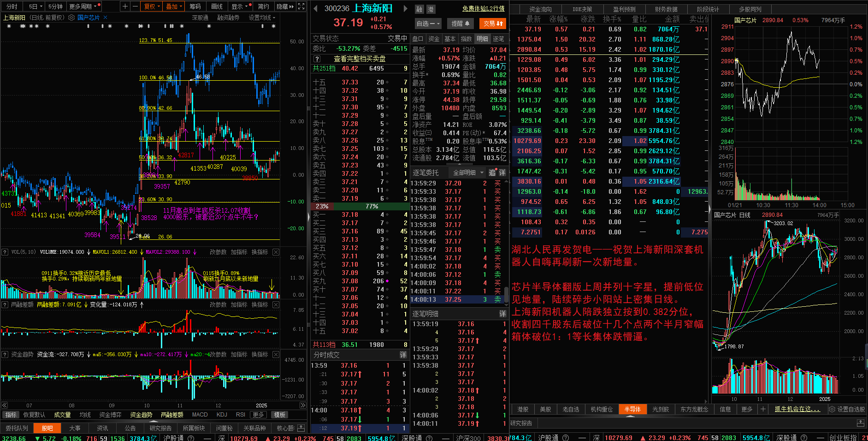The image size is (868, 441).
Task: Pop out 研究报告 panel icon
Action: point(860,423)
